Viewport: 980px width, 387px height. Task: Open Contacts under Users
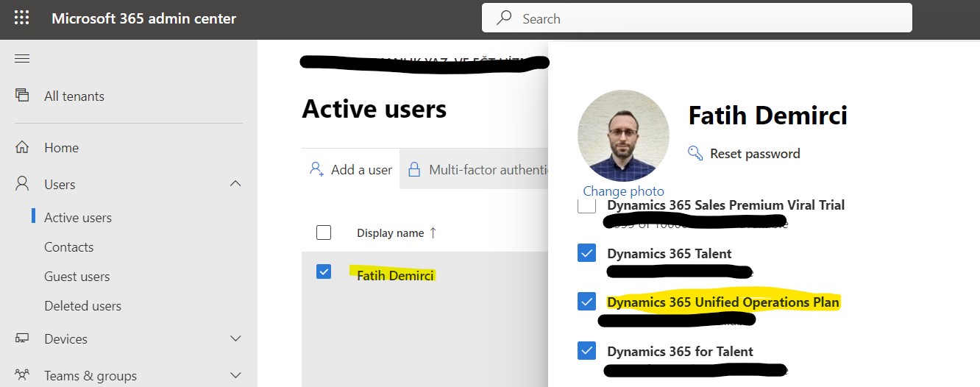click(x=68, y=246)
